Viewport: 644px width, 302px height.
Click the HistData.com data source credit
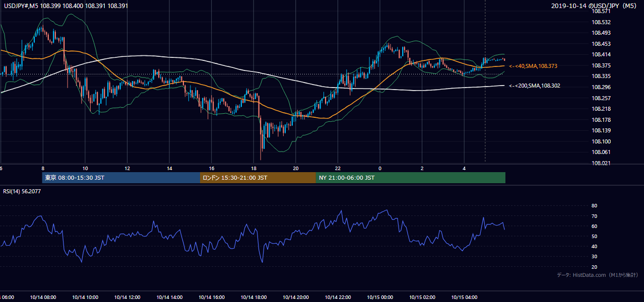(x=597, y=275)
